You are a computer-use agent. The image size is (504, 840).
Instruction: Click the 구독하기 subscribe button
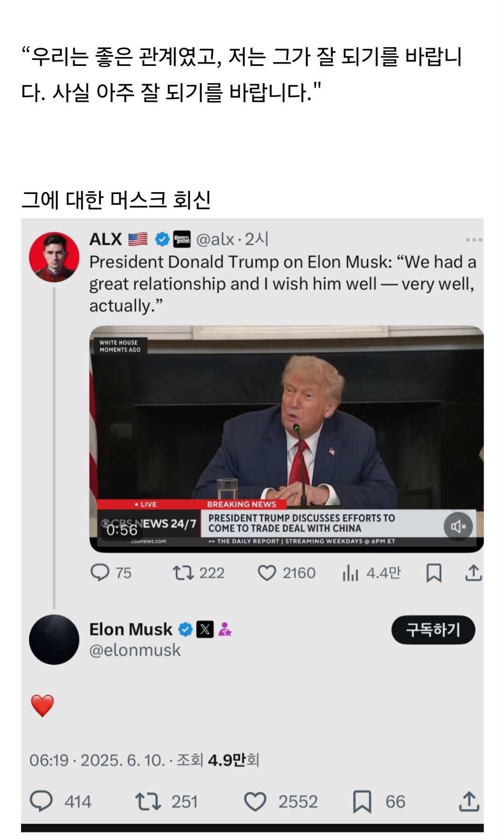point(433,630)
